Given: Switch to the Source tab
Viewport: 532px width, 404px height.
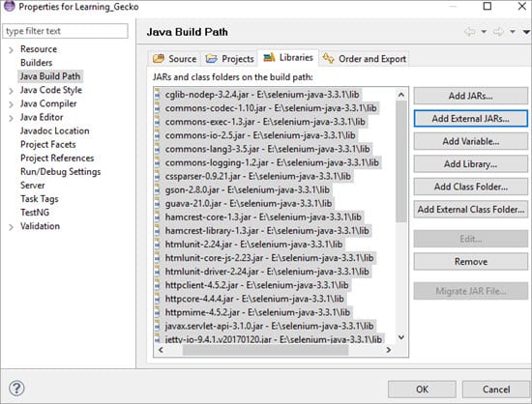Looking at the screenshot, I should 175,59.
